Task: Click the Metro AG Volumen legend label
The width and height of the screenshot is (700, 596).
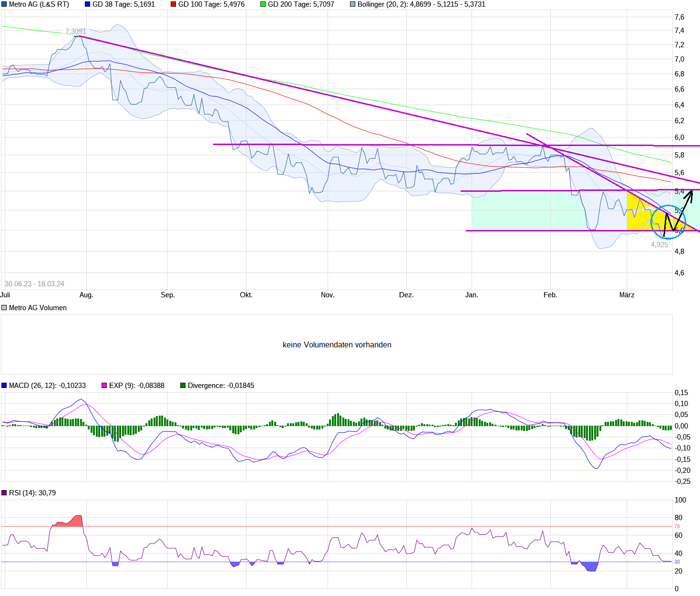Action: [38, 308]
